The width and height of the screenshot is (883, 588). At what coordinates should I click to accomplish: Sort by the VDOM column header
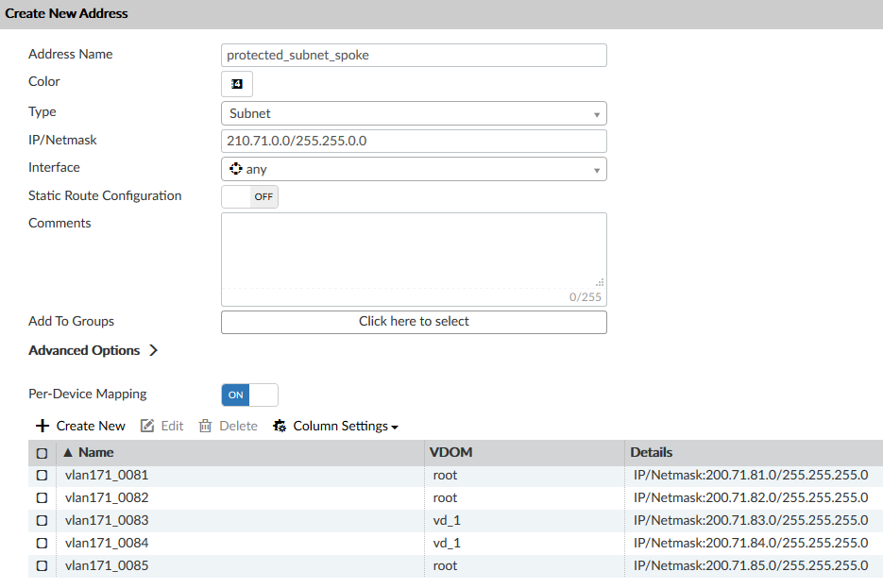(450, 452)
